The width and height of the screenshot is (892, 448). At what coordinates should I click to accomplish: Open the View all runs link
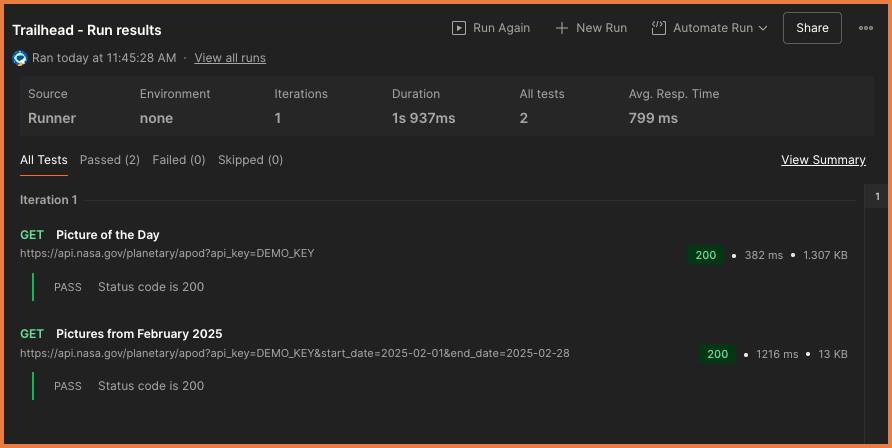(230, 58)
